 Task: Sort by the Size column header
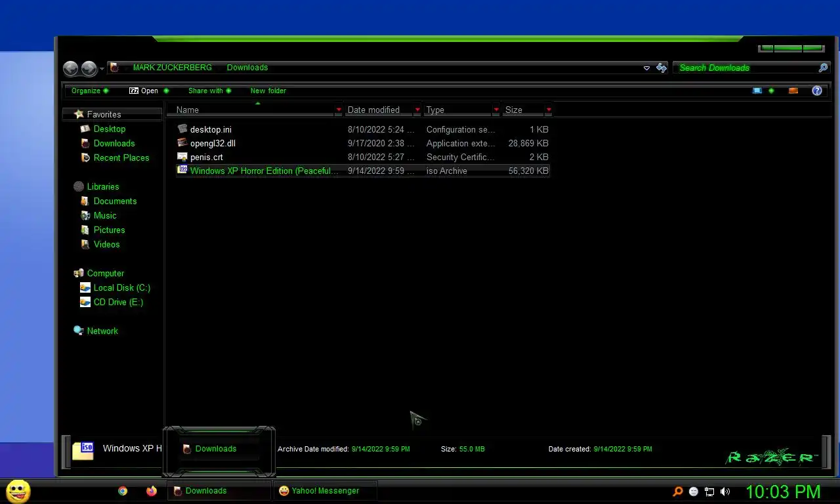(523, 110)
